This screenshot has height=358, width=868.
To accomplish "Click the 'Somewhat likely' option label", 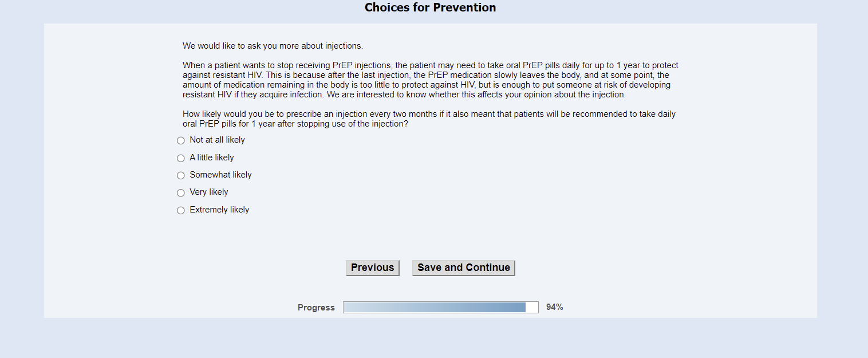I will click(220, 175).
